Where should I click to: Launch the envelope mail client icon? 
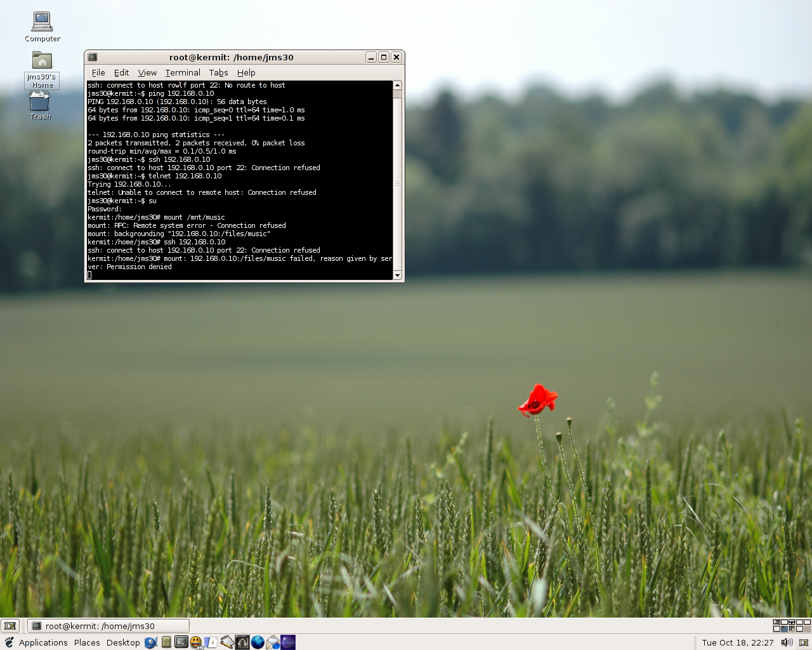(x=273, y=642)
